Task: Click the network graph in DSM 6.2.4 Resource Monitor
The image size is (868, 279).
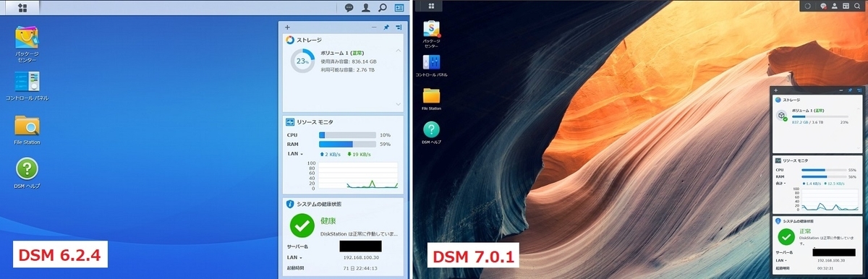Action: pyautogui.click(x=358, y=175)
